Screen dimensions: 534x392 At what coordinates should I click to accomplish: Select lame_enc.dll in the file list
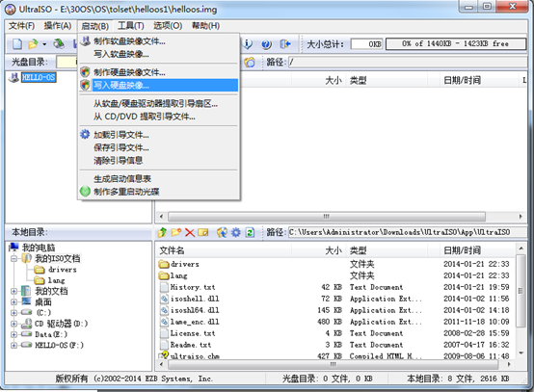click(x=195, y=322)
